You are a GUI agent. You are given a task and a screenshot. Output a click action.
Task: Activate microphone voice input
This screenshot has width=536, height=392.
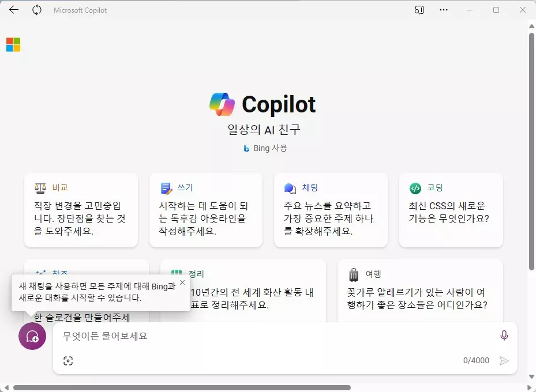pyautogui.click(x=504, y=336)
